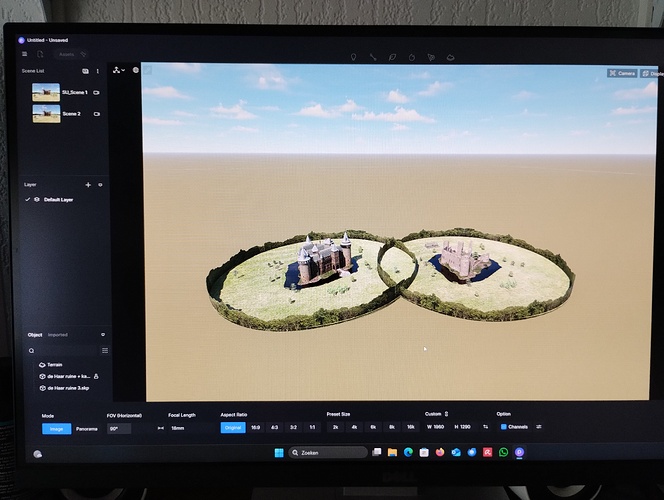Select the Scene 2 thumbnail
664x500 pixels.
pos(46,113)
